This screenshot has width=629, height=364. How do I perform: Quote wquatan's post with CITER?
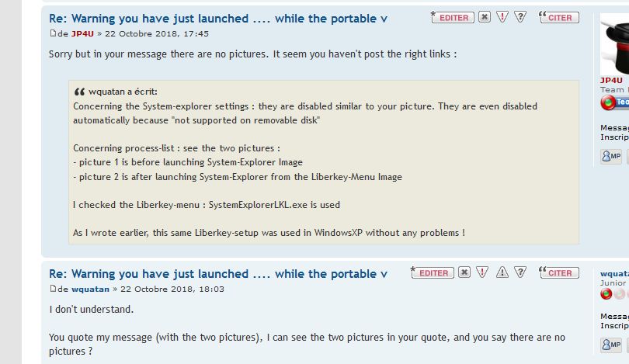point(558,272)
